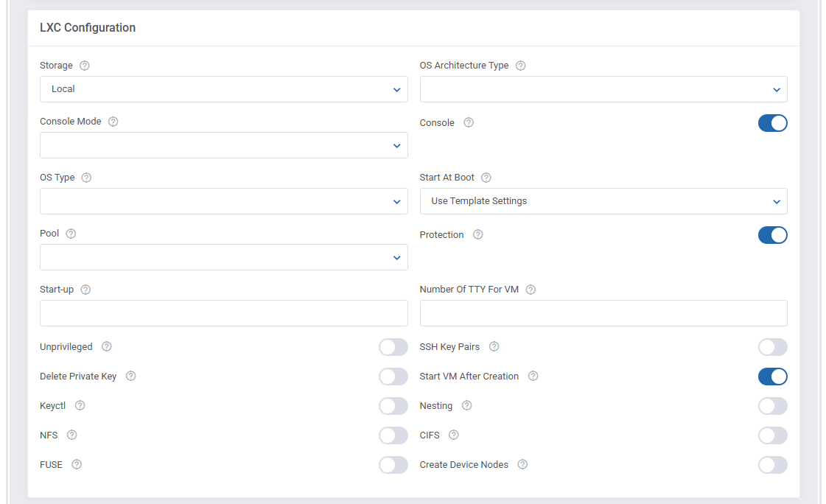
Task: Open the Storage dropdown showing Local
Action: point(224,90)
